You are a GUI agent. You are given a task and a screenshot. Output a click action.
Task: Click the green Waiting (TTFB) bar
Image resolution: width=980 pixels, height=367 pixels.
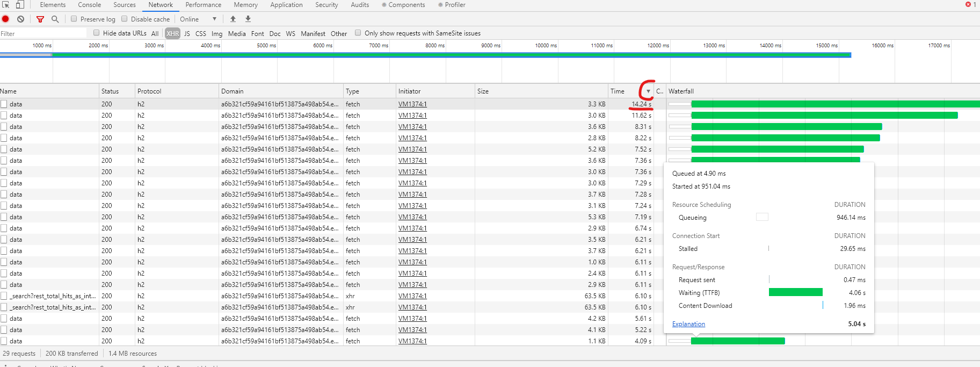tap(796, 292)
